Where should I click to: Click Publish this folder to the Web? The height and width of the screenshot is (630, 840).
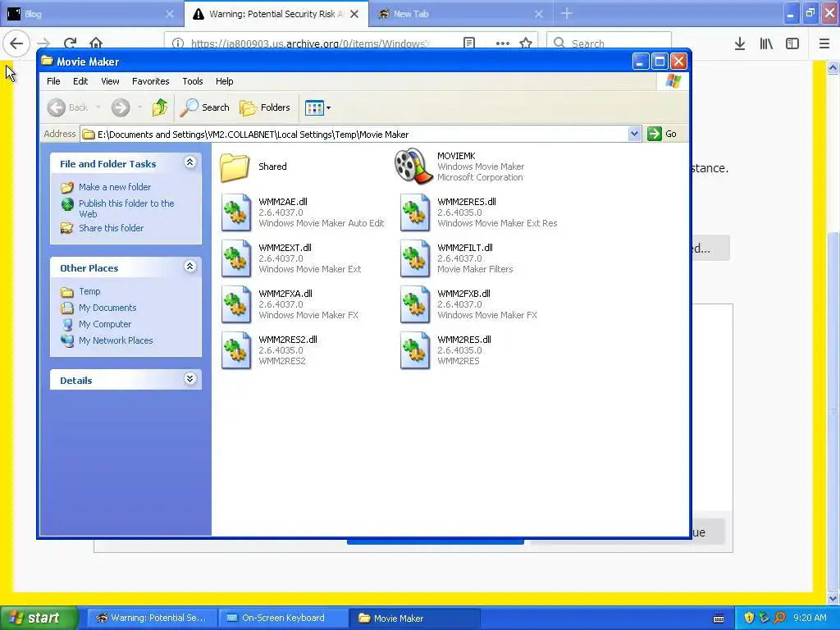[126, 208]
